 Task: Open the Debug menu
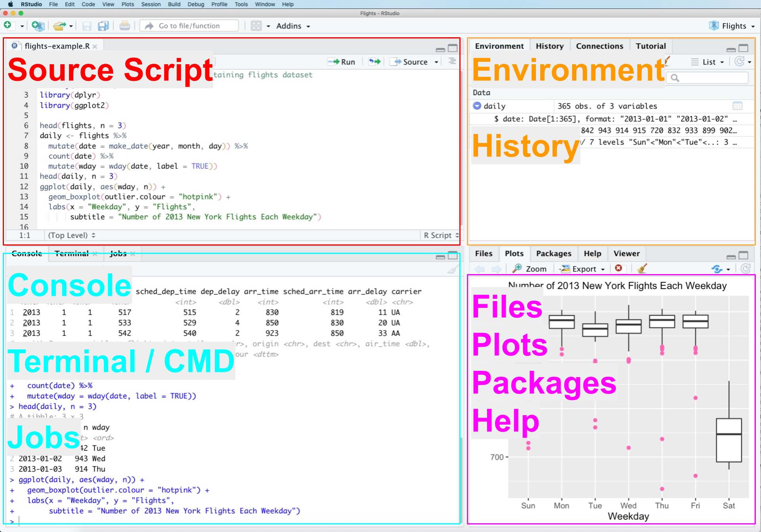[196, 4]
